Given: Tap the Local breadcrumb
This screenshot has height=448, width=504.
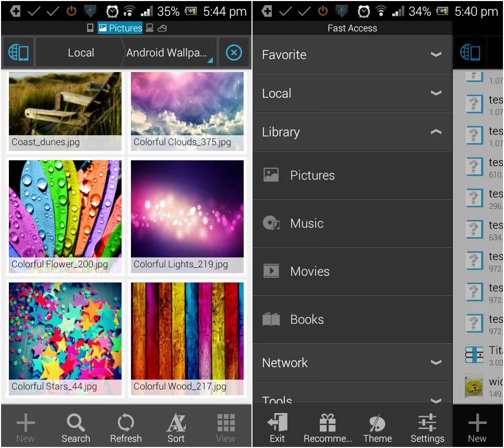Looking at the screenshot, I should pos(81,52).
